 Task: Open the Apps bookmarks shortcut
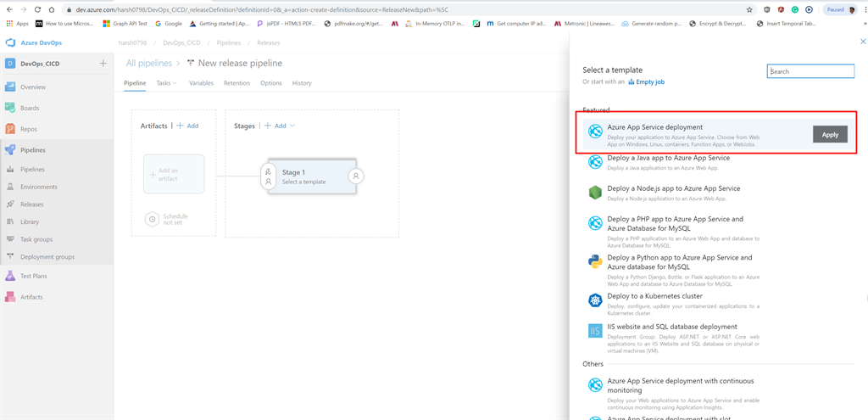pyautogui.click(x=17, y=24)
